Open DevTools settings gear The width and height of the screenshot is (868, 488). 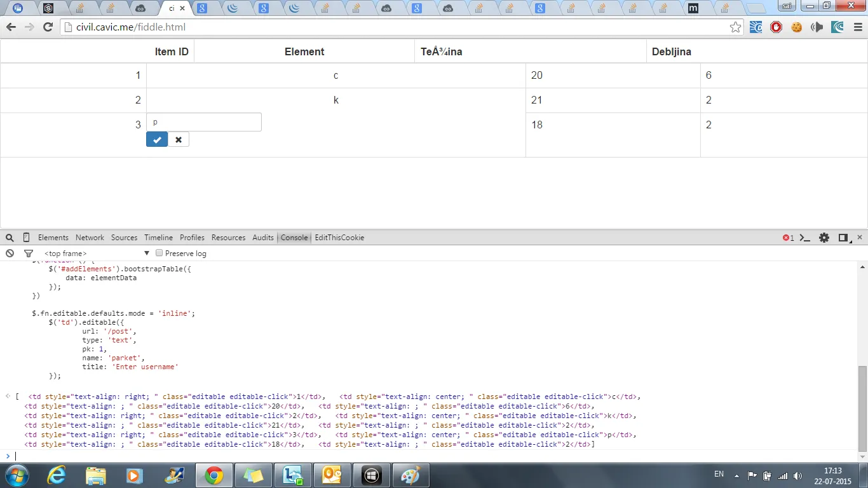[824, 238]
